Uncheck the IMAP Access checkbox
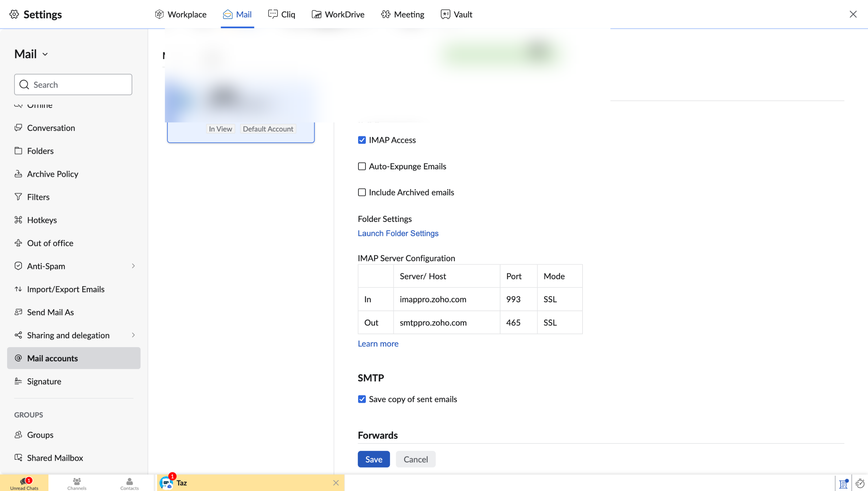Screen dimensions: 868x491 [x=362, y=140]
